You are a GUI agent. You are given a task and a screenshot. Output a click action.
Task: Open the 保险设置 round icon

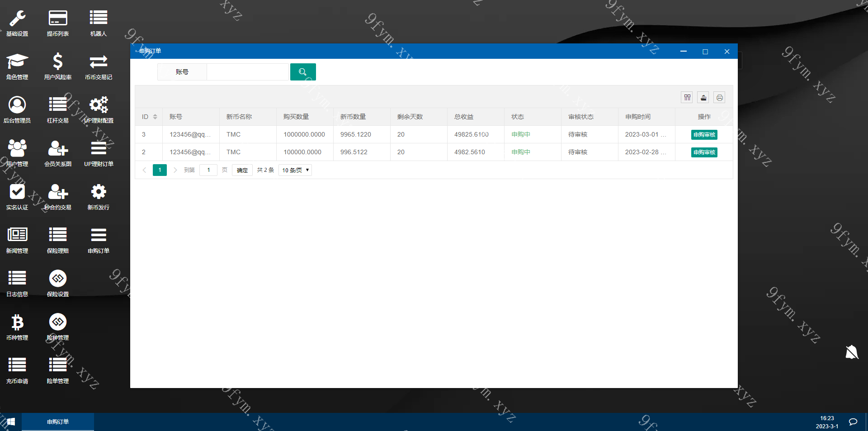58,278
